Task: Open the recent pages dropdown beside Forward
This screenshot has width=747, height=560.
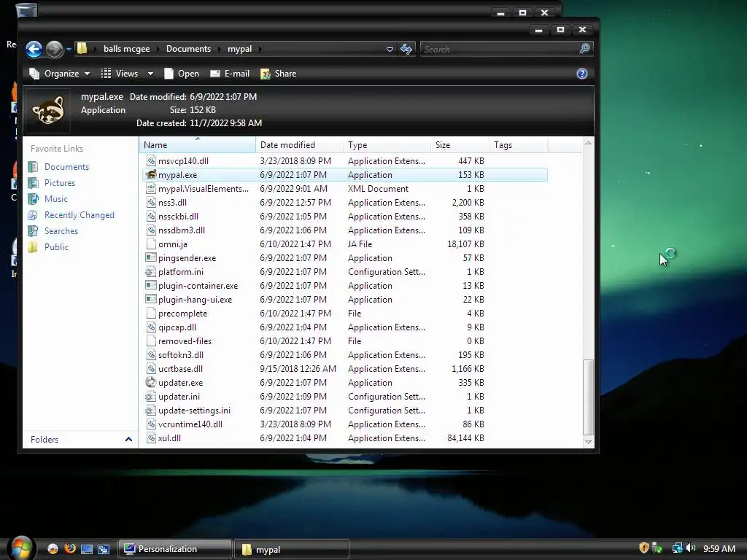Action: [x=69, y=49]
